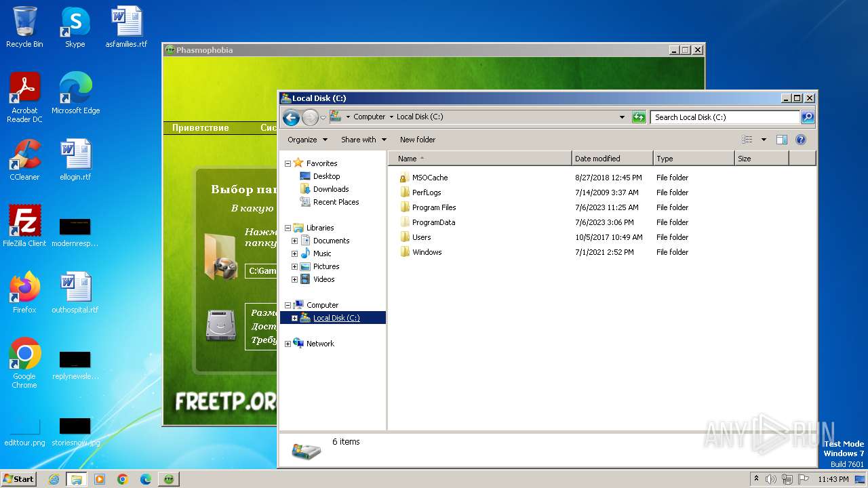Open outhospital.rtf desktop file
Screen dimensions: 868x488
[75, 293]
